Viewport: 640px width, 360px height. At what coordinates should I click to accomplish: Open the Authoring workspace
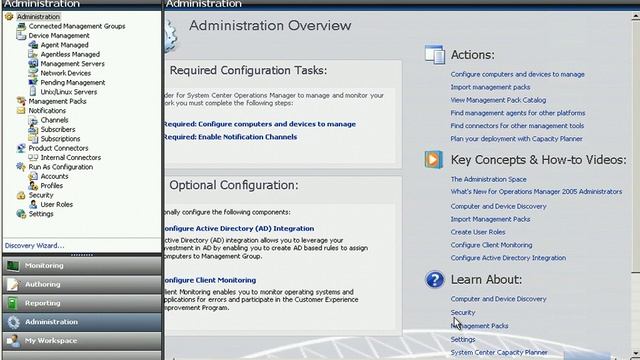click(82, 284)
